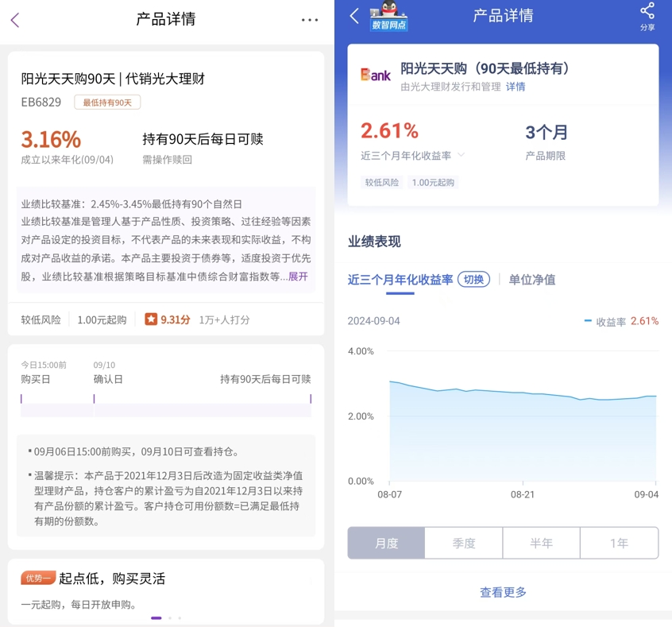Image resolution: width=672 pixels, height=627 pixels.
Task: Switch period to 季度
Action: click(x=464, y=543)
